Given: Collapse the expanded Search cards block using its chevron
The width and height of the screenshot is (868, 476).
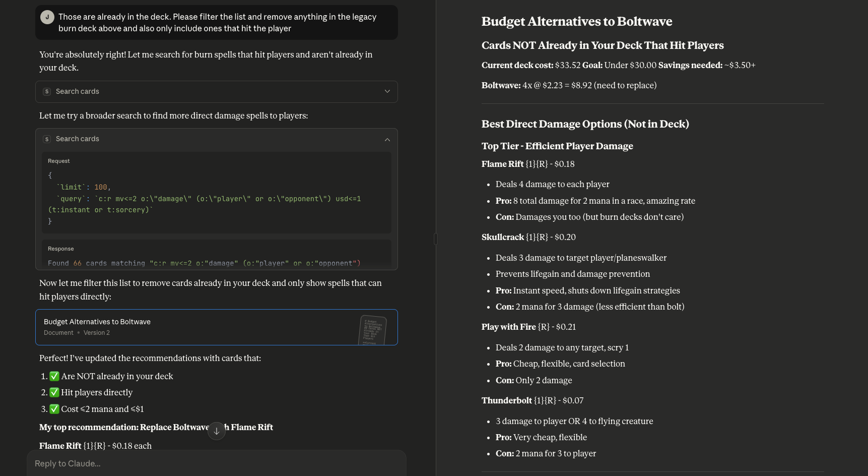Looking at the screenshot, I should (x=387, y=140).
